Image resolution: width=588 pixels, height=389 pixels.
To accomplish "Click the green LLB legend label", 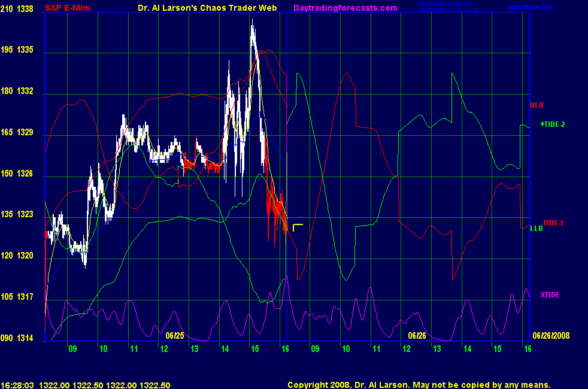I will point(537,228).
